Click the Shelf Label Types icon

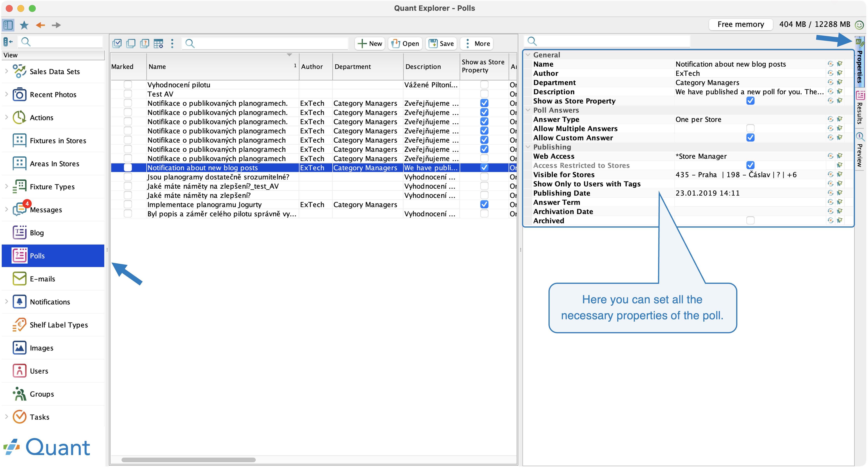pos(19,325)
